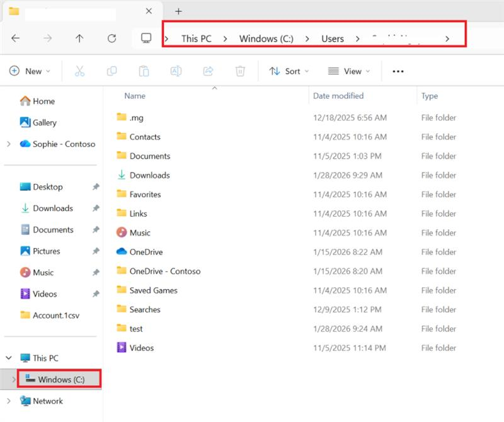
Task: Expand Windows (C:) in the navigation pane
Action: click(x=13, y=380)
